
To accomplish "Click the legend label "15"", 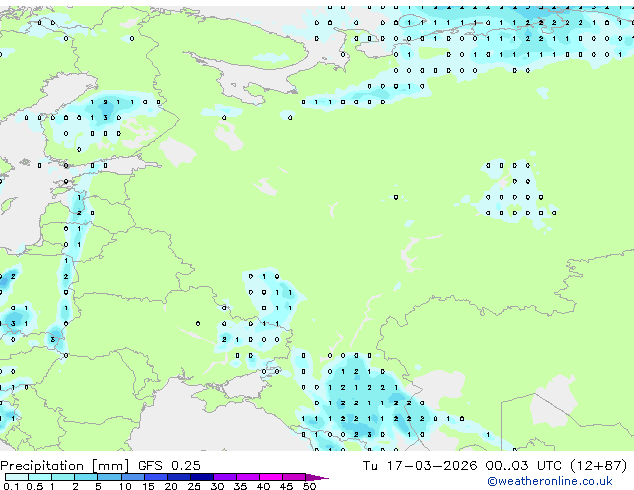I will click(x=148, y=486).
